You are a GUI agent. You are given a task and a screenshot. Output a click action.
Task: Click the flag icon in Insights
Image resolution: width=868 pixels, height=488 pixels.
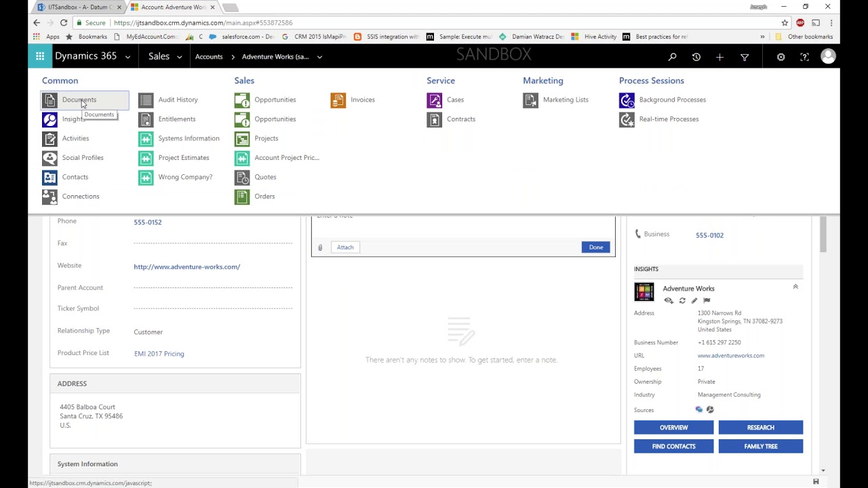tap(707, 301)
